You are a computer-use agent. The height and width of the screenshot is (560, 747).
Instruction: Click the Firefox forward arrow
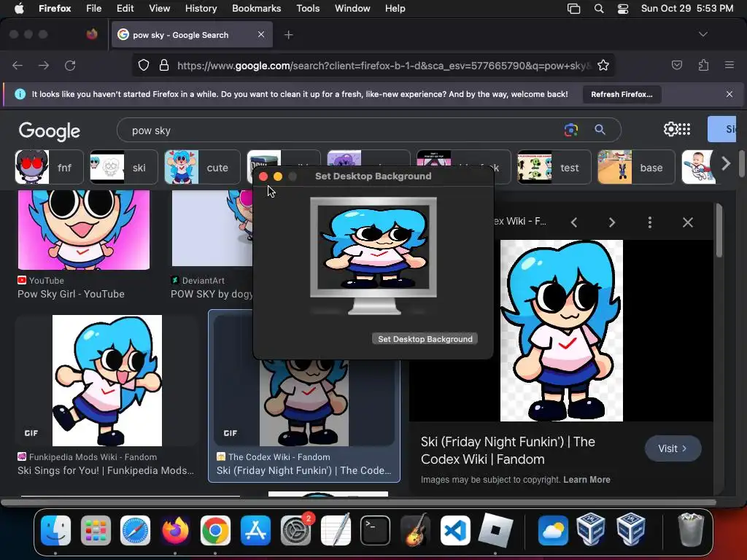44,65
